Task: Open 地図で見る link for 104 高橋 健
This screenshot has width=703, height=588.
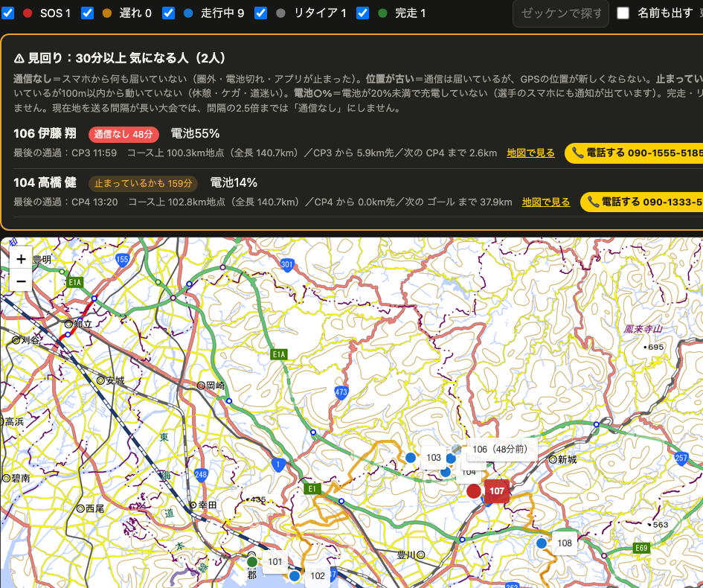Action: pos(545,202)
